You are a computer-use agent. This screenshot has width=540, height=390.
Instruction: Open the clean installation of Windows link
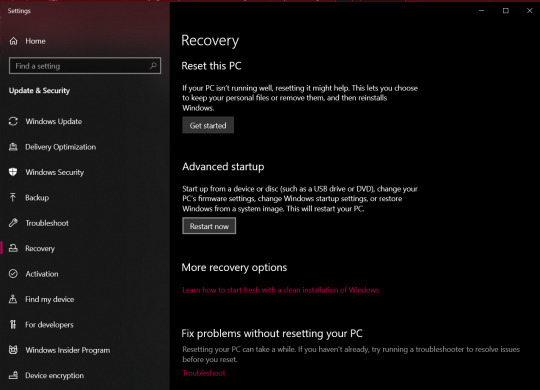(280, 290)
